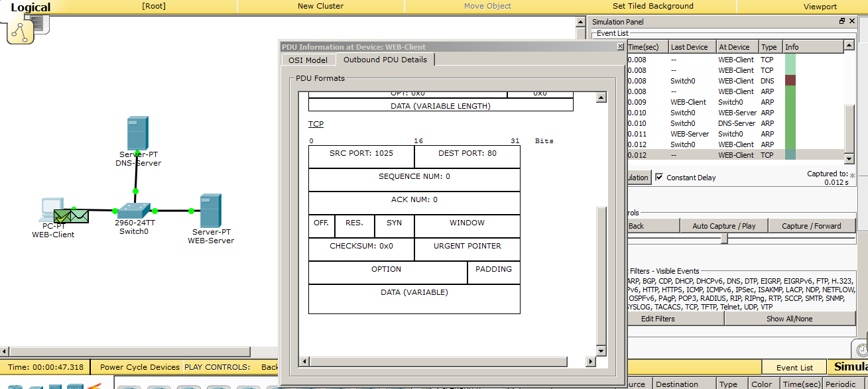868x389 pixels.
Task: Switch to the OSI Model tab
Action: pyautogui.click(x=308, y=60)
